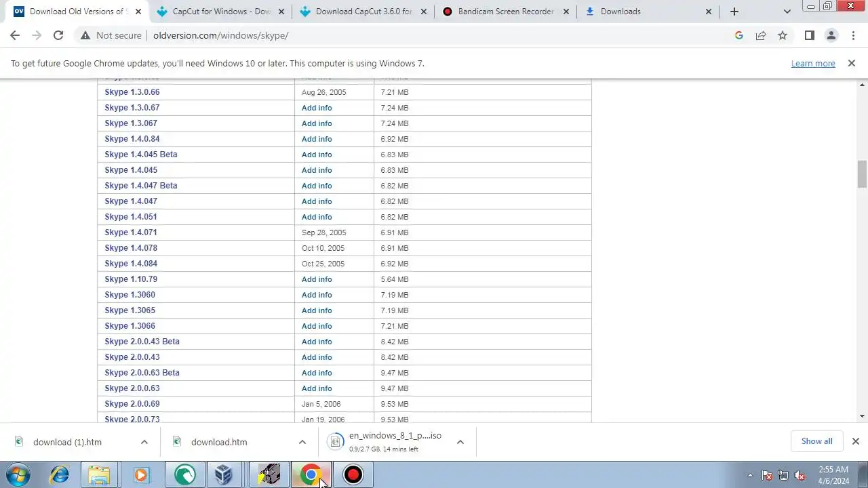Open the download (1).htm file
The width and height of the screenshot is (868, 488).
67,442
